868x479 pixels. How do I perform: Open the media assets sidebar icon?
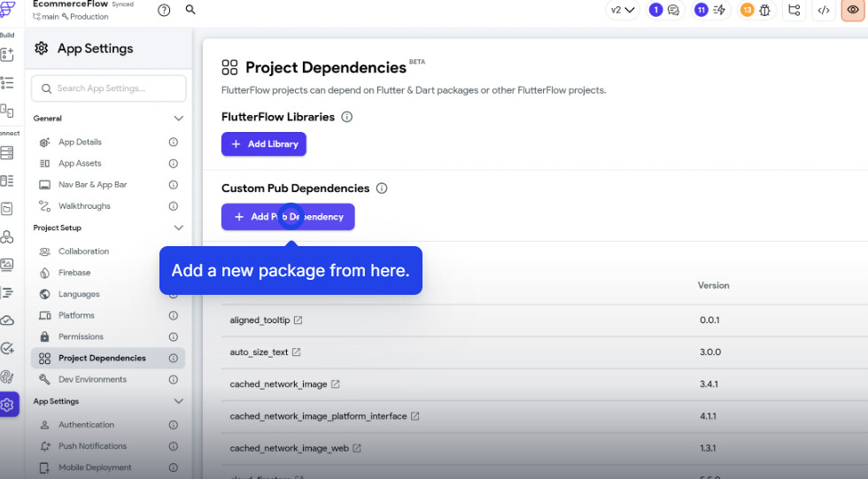click(7, 265)
